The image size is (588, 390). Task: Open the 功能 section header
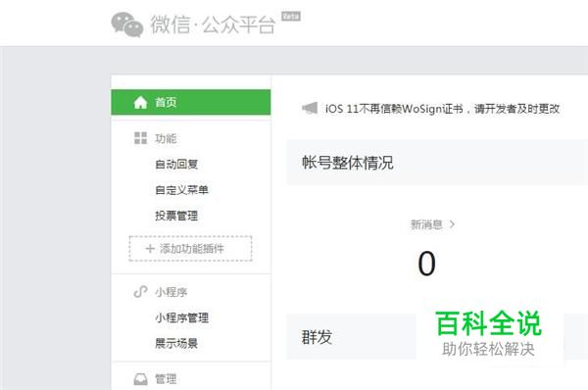click(x=166, y=138)
